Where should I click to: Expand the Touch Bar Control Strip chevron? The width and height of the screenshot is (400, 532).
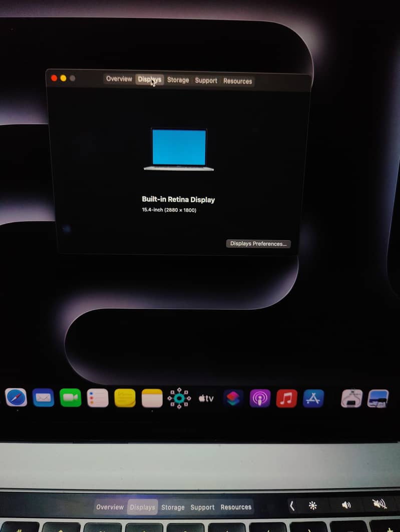(x=292, y=506)
